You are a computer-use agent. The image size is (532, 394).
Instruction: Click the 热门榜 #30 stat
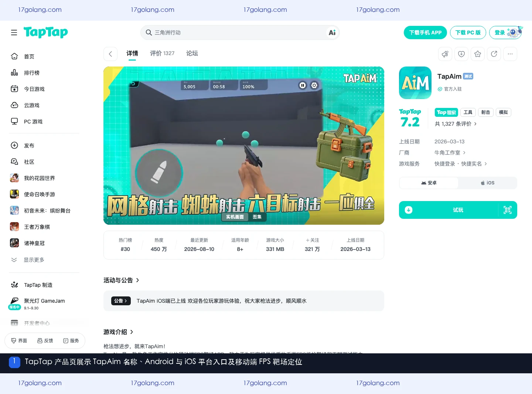pos(125,245)
